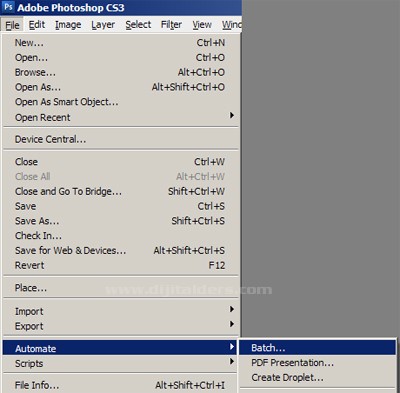The height and width of the screenshot is (393, 400).
Task: Select PDF Presentation... in the submenu
Action: click(317, 363)
